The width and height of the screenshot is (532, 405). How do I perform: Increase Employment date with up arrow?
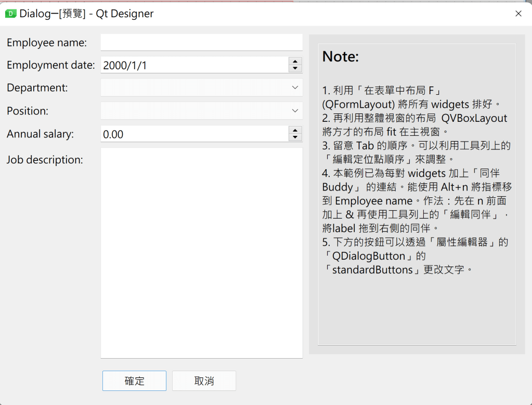[x=295, y=61]
